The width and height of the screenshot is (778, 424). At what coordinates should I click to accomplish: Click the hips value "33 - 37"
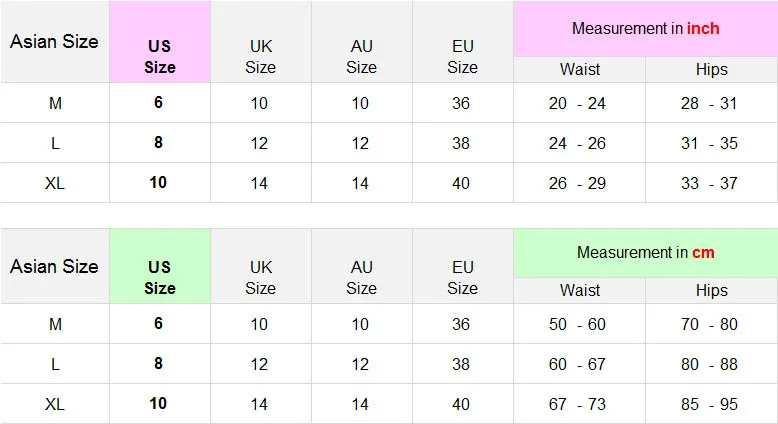coord(710,183)
